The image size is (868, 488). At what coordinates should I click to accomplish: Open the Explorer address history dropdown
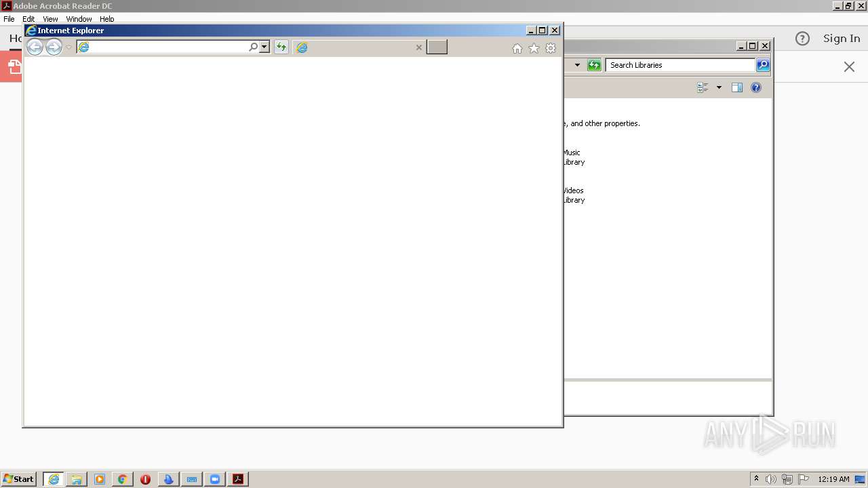tap(577, 65)
